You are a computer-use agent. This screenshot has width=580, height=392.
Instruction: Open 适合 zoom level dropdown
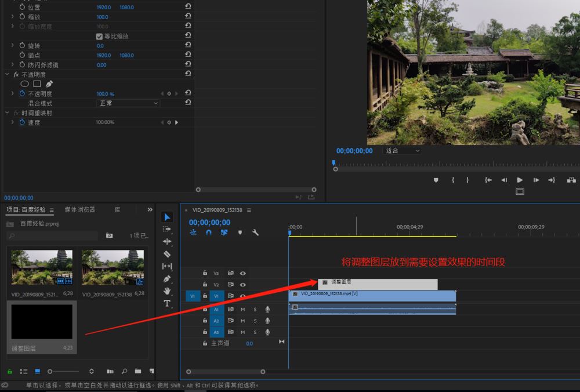pyautogui.click(x=402, y=151)
